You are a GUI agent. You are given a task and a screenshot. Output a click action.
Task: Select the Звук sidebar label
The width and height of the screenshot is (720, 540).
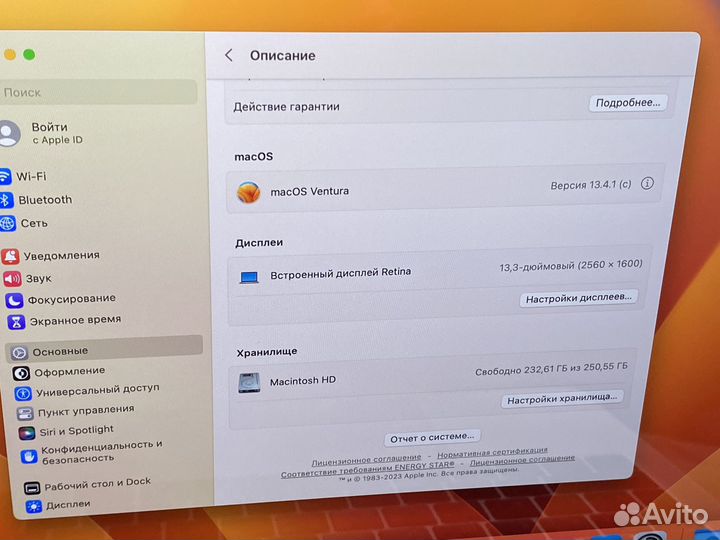[39, 278]
